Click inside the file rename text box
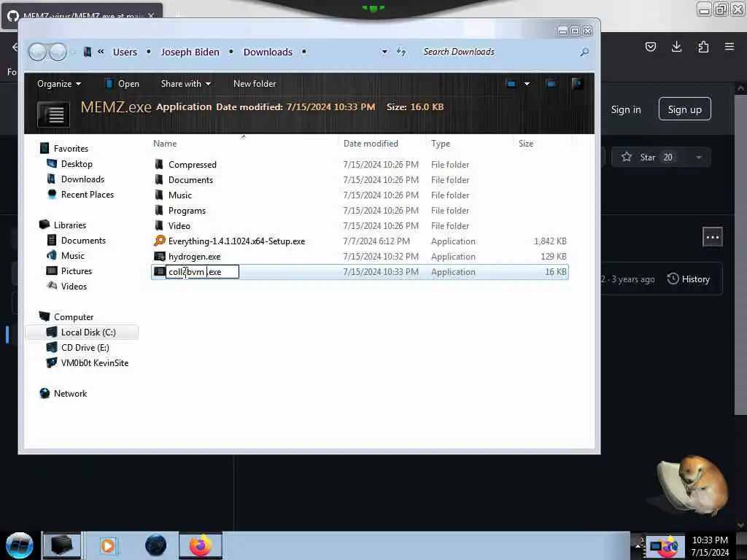The width and height of the screenshot is (747, 560). click(202, 272)
